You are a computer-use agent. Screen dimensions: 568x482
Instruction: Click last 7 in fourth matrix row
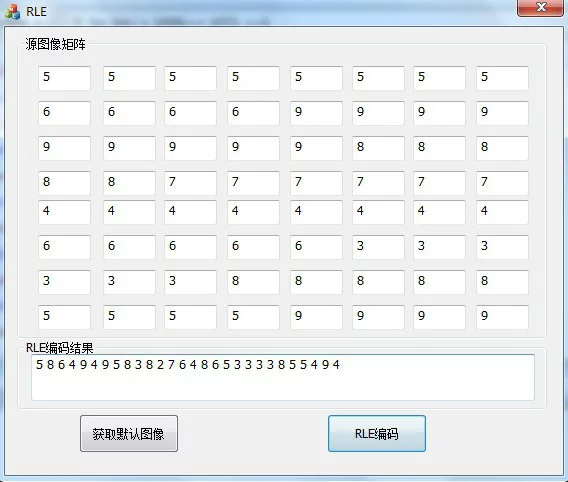502,183
